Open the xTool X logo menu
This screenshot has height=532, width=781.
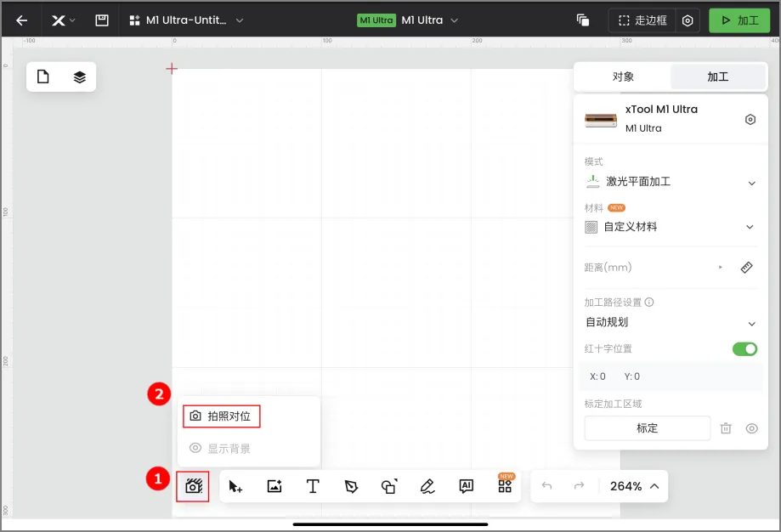pos(63,20)
